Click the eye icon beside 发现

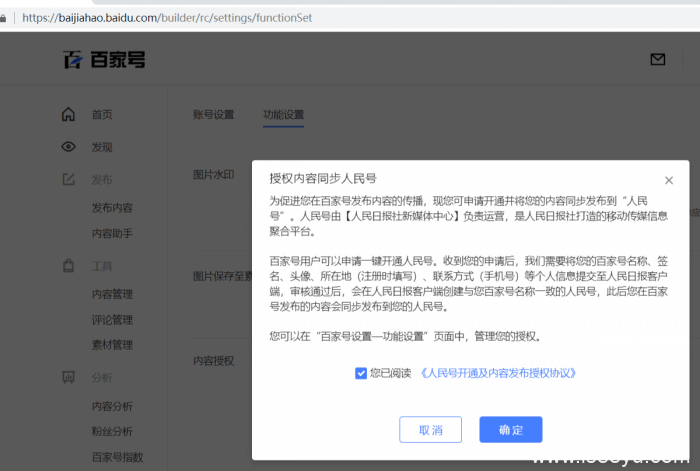point(68,146)
